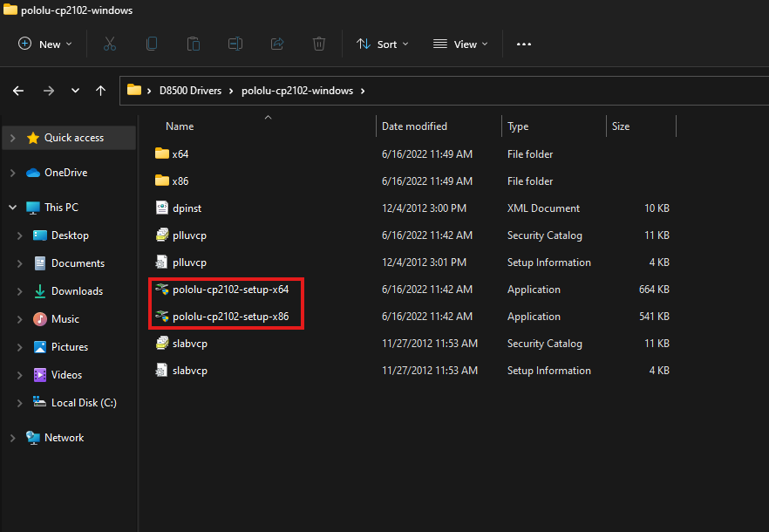Click the Copy icon in toolbar

point(152,44)
